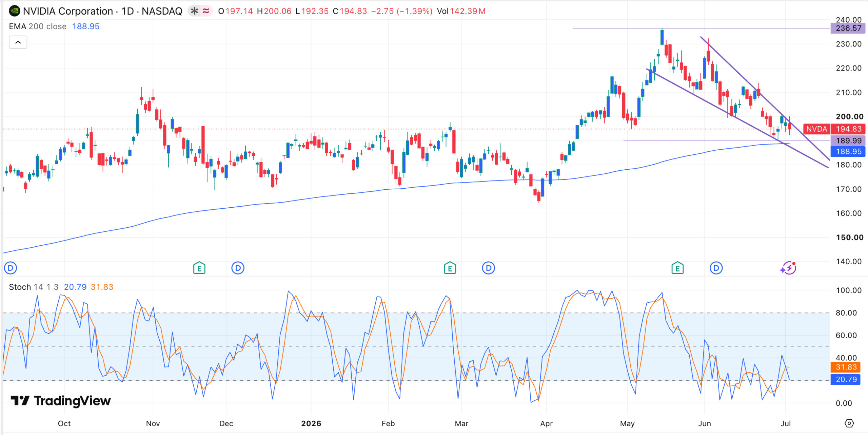Image resolution: width=868 pixels, height=435 pixels.
Task: Click the open price value 197.14
Action: click(239, 11)
